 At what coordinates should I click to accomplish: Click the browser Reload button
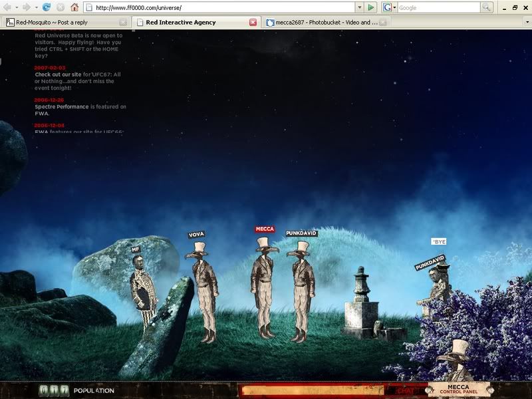tap(47, 7)
